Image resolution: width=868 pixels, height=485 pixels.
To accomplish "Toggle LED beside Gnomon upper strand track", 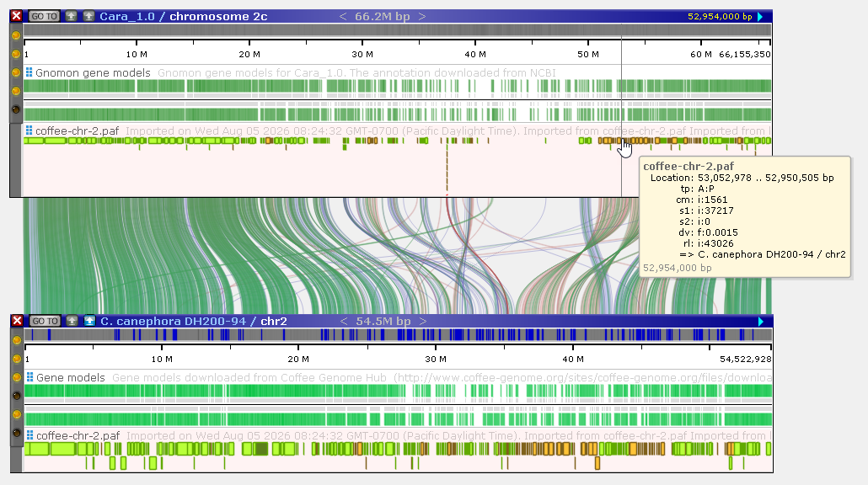I will 16,91.
